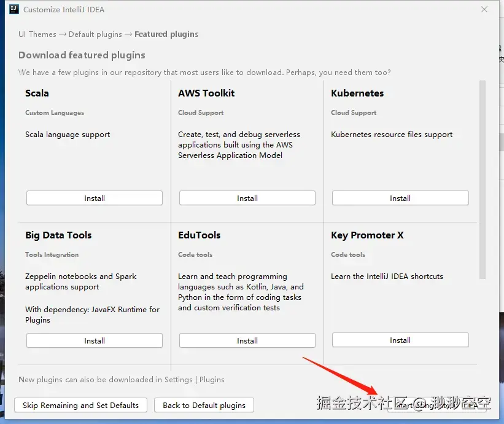The height and width of the screenshot is (424, 504).
Task: Go Back to Default plugins
Action: pyautogui.click(x=204, y=405)
